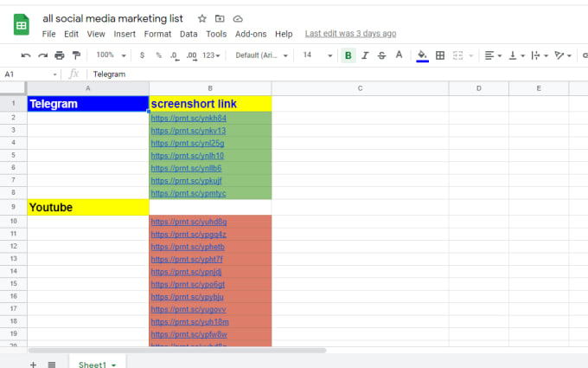This screenshot has height=368, width=588.
Task: Open the 123 number format dropdown
Action: coord(211,55)
